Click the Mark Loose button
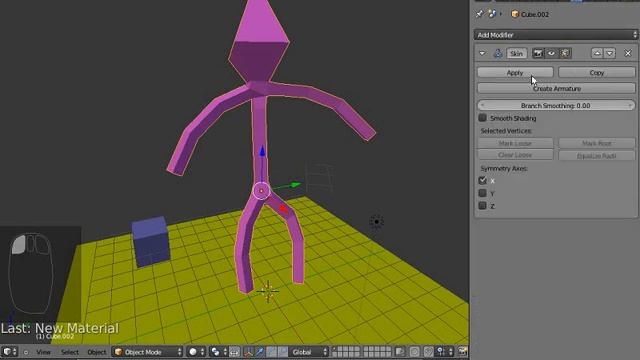640x360 pixels. [x=515, y=143]
